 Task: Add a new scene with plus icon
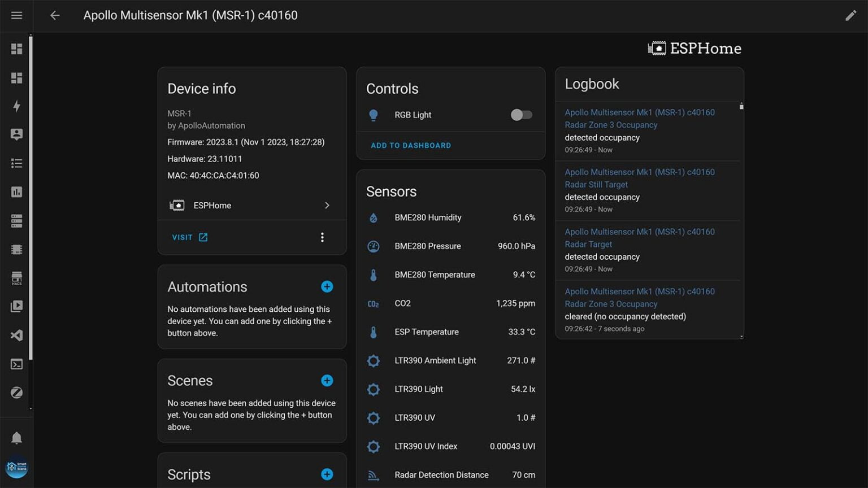(x=327, y=381)
